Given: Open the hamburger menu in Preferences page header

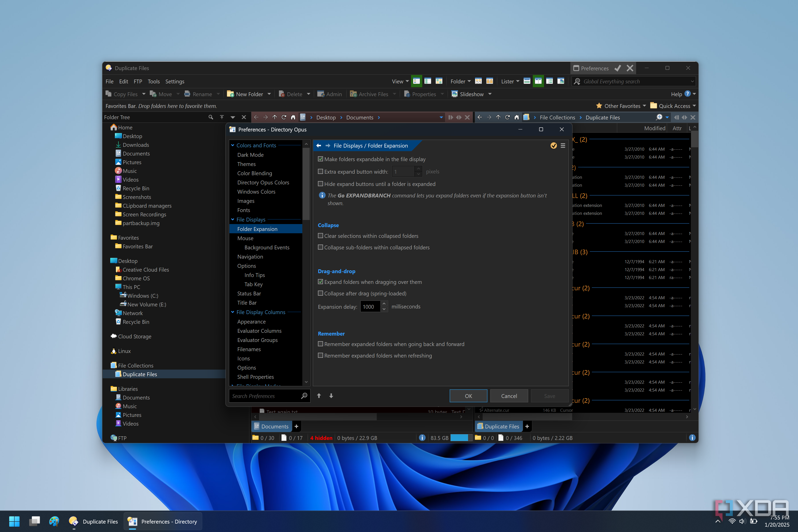Looking at the screenshot, I should (x=563, y=146).
